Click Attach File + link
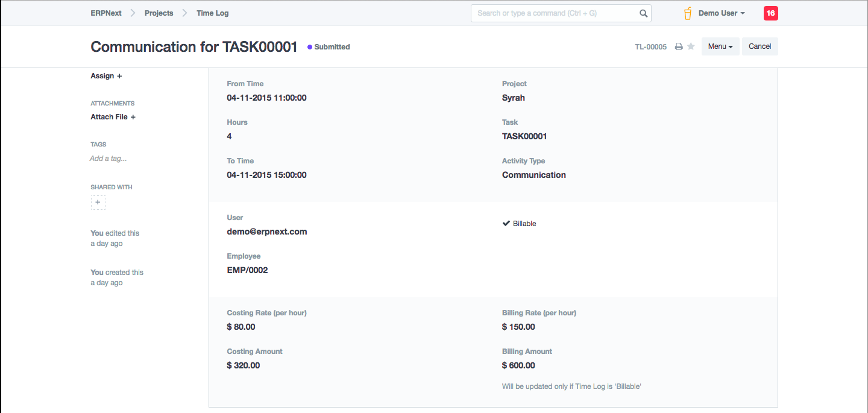 click(113, 117)
